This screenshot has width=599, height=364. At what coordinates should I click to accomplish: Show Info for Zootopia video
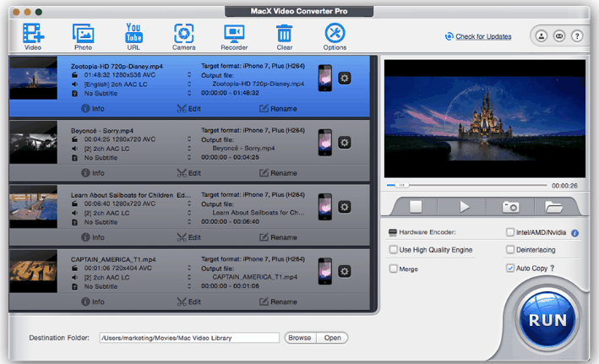(93, 109)
